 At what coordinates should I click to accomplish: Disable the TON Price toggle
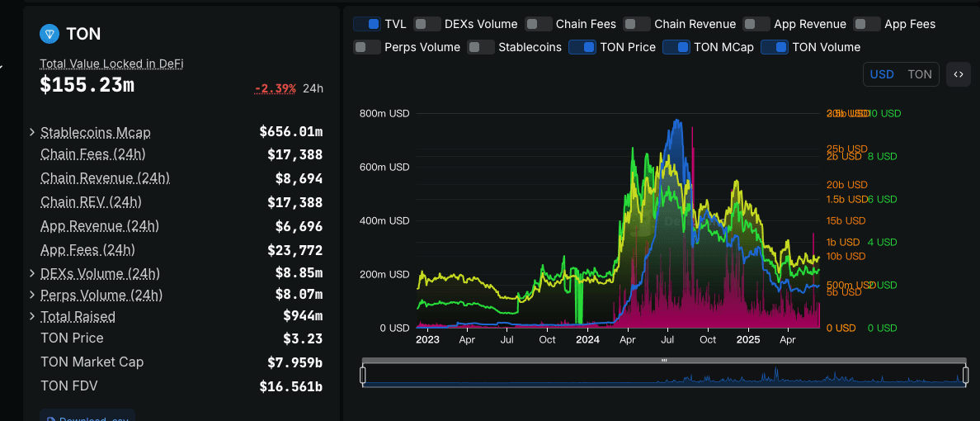tap(582, 47)
